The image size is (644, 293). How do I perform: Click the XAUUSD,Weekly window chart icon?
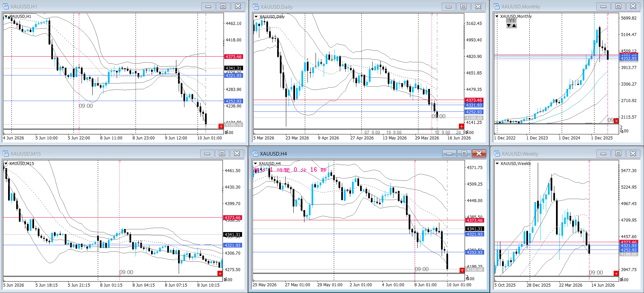[x=497, y=154]
